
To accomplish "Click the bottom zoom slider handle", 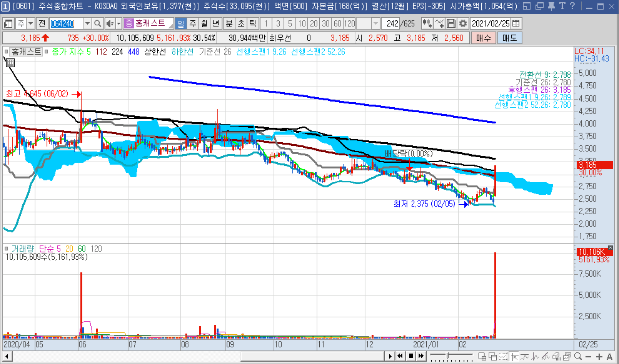I will [448, 356].
